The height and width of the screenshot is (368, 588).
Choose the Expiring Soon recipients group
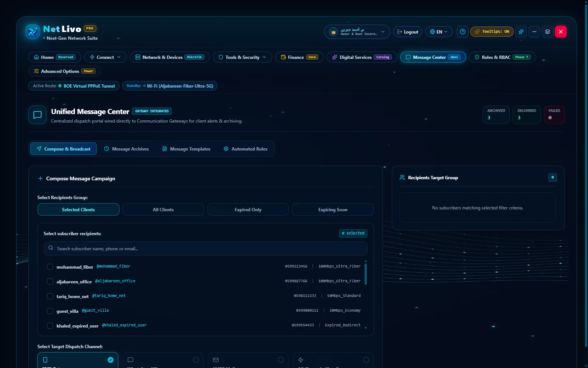coord(333,209)
